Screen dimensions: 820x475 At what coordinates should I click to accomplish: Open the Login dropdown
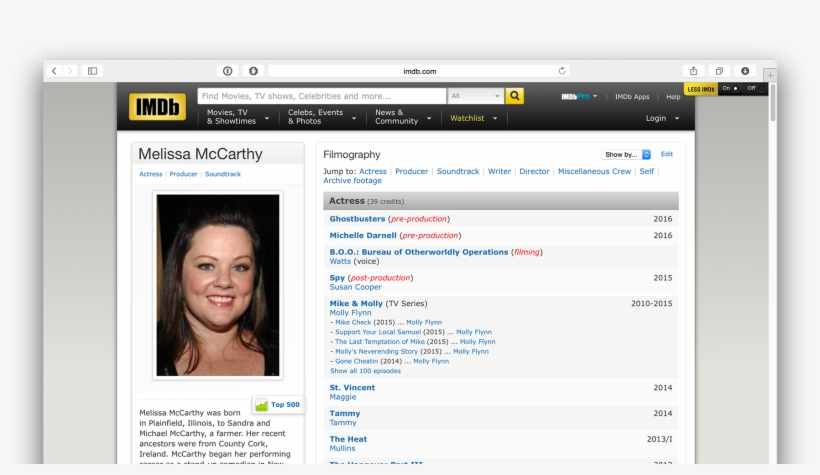coord(662,118)
